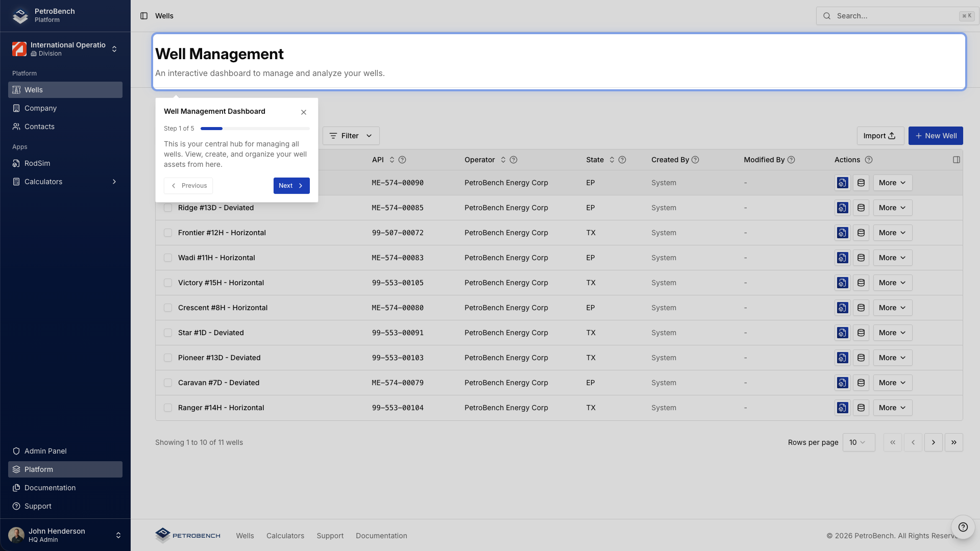Click the Search field in the top bar
980x551 pixels.
click(896, 16)
